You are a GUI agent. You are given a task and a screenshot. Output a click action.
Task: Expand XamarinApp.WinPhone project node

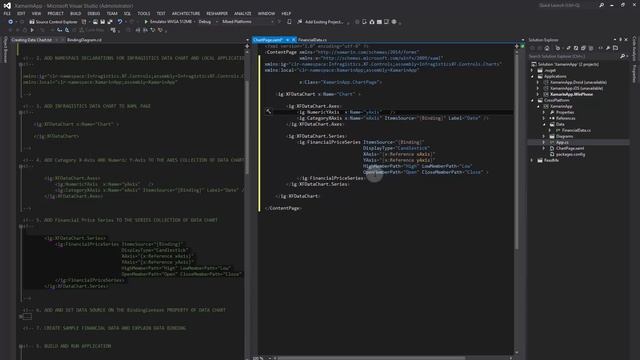point(537,94)
